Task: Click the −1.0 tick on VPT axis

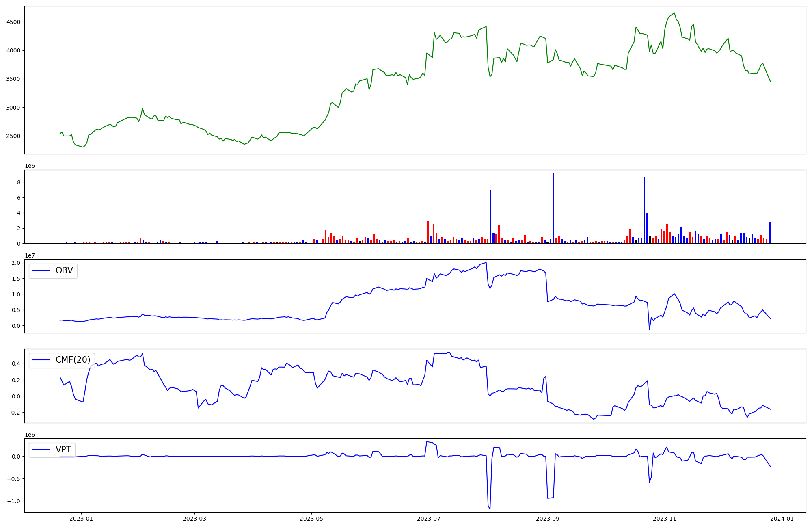Action: pos(13,501)
